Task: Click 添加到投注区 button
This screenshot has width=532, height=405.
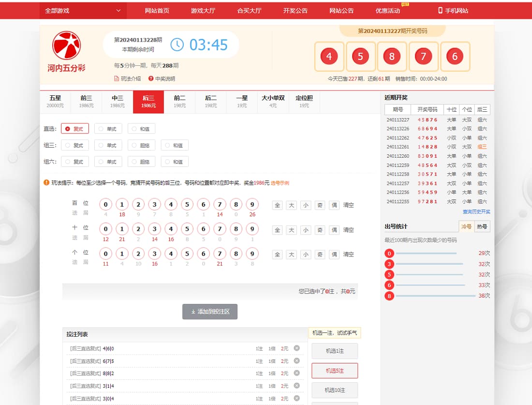Action: [210, 312]
